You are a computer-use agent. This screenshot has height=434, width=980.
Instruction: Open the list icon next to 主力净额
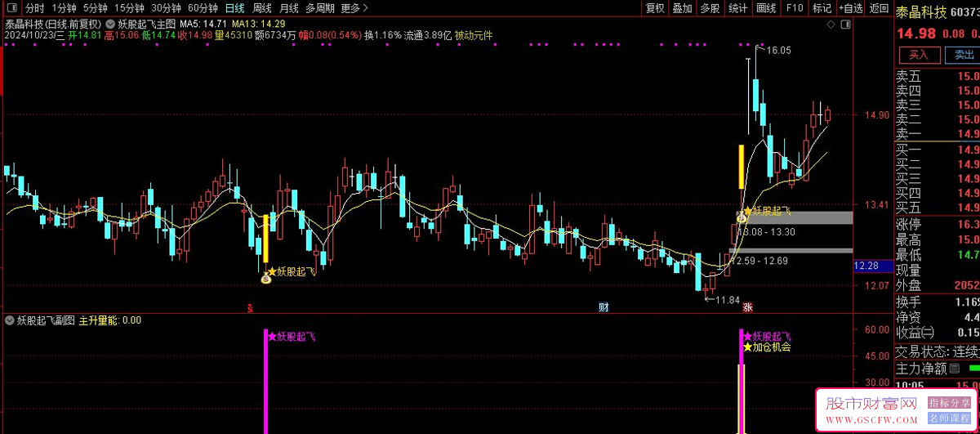954,369
